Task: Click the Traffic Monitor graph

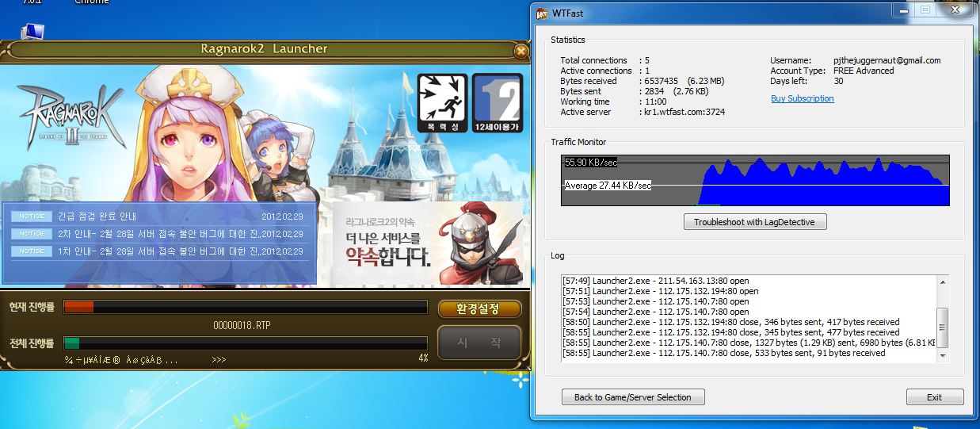Action: pos(755,180)
